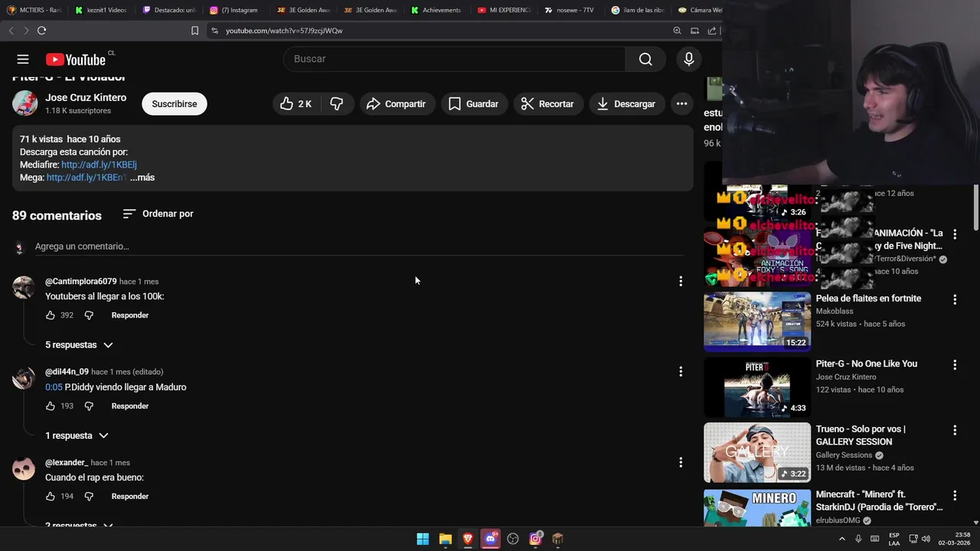Click the Recortar clip button

pyautogui.click(x=547, y=104)
